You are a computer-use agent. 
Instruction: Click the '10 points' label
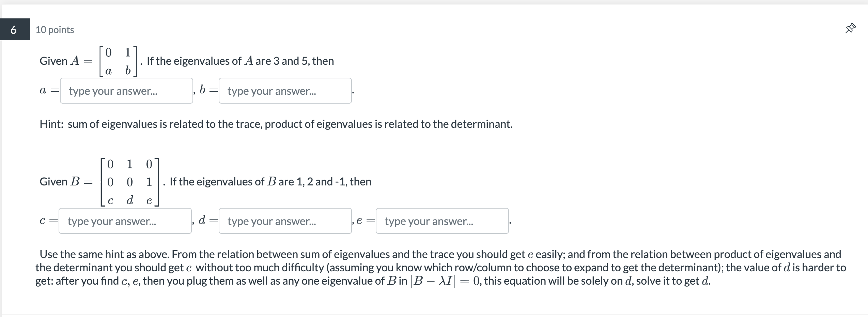[x=54, y=30]
